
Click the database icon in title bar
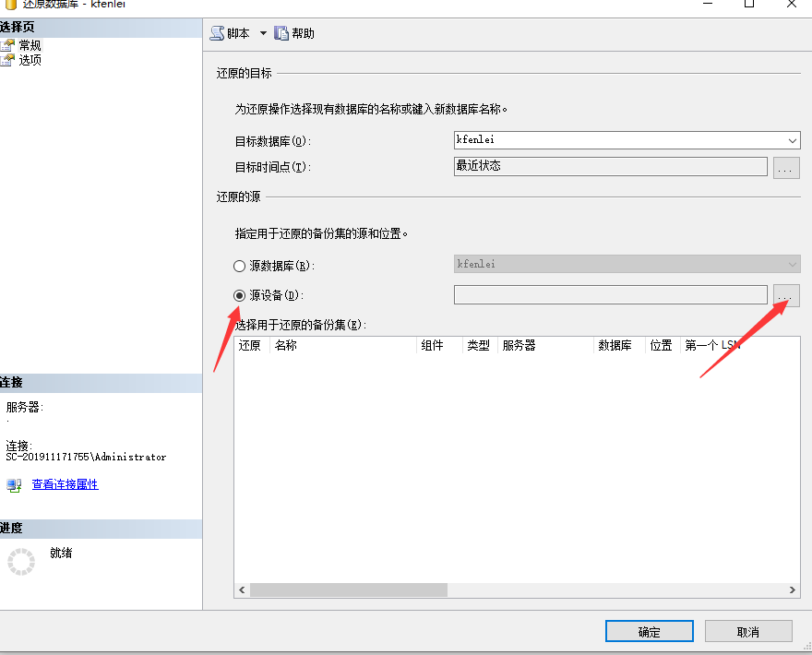(8, 4)
